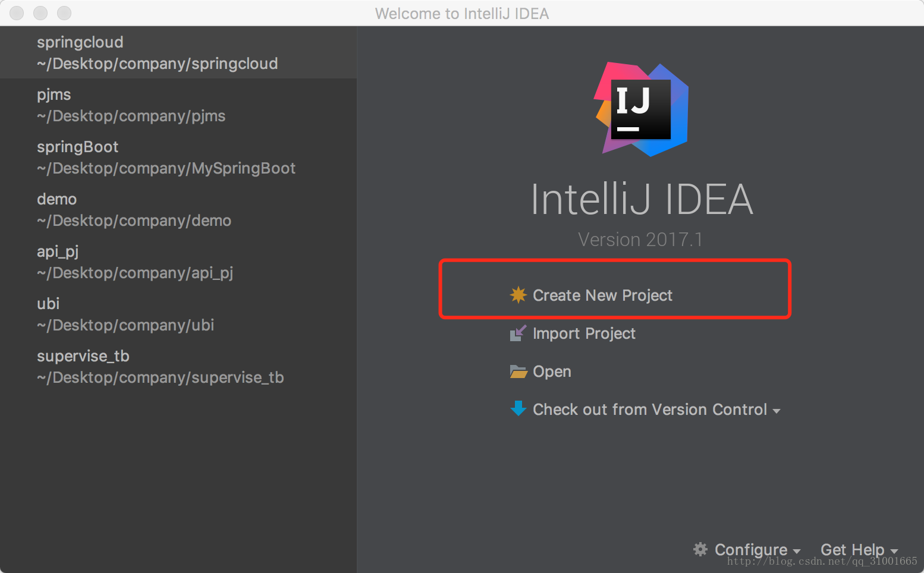Click the IntelliJ IDEA title text
This screenshot has width=924, height=573.
tap(642, 199)
